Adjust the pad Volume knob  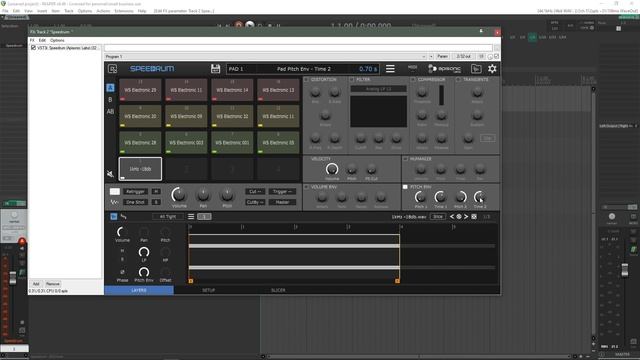click(178, 195)
